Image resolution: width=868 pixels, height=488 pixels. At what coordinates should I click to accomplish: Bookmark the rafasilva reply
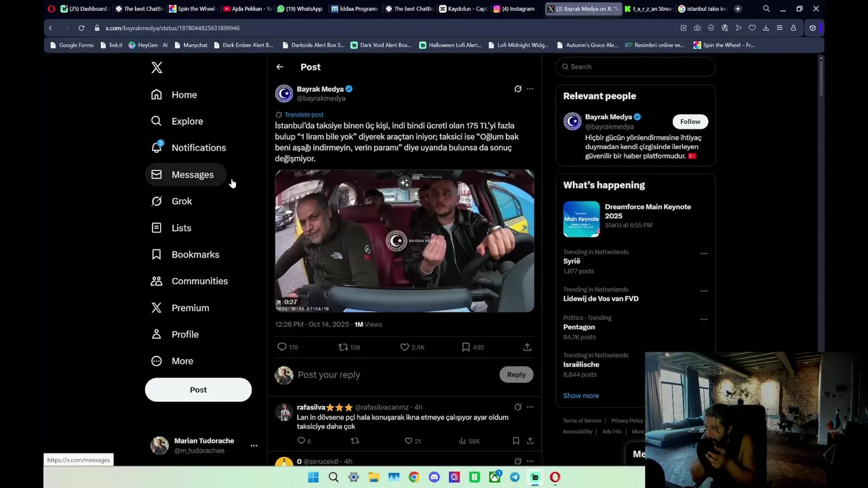516,441
